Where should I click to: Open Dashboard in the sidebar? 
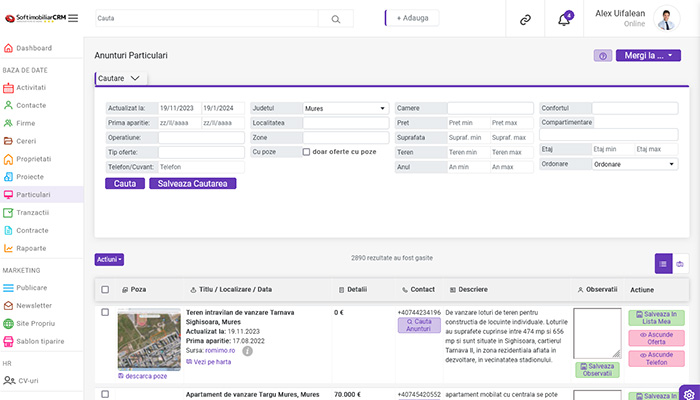[x=34, y=48]
